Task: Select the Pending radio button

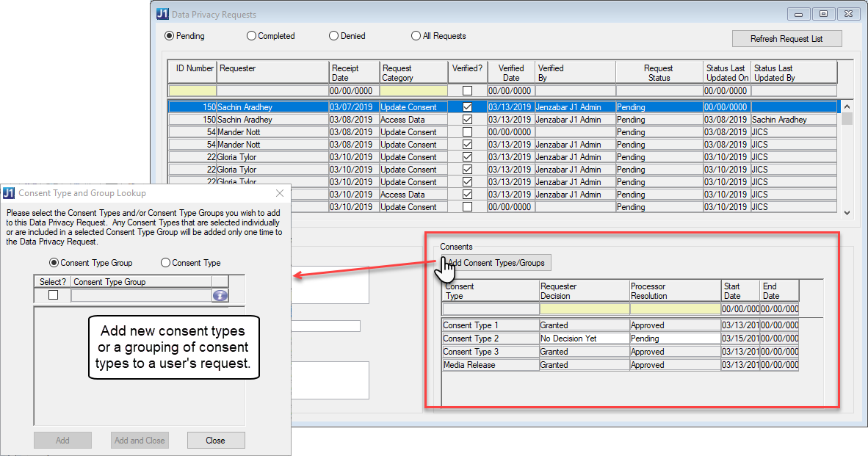Action: click(x=170, y=36)
